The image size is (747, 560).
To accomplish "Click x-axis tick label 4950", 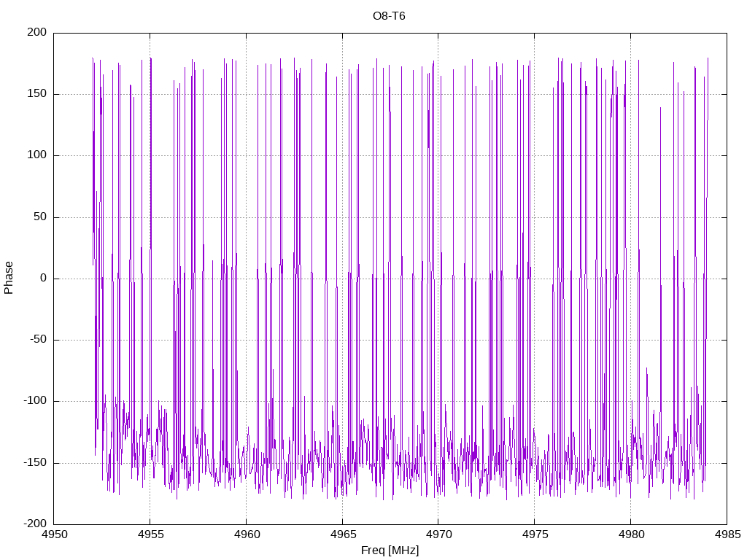I will [54, 534].
